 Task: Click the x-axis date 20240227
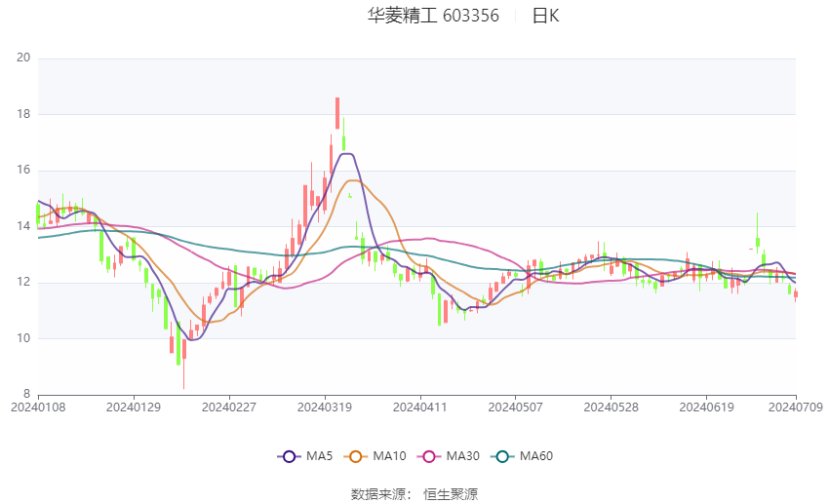click(229, 407)
